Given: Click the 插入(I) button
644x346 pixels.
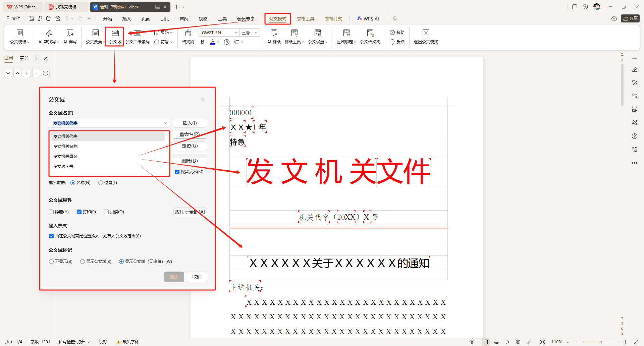Looking at the screenshot, I should pyautogui.click(x=190, y=123).
